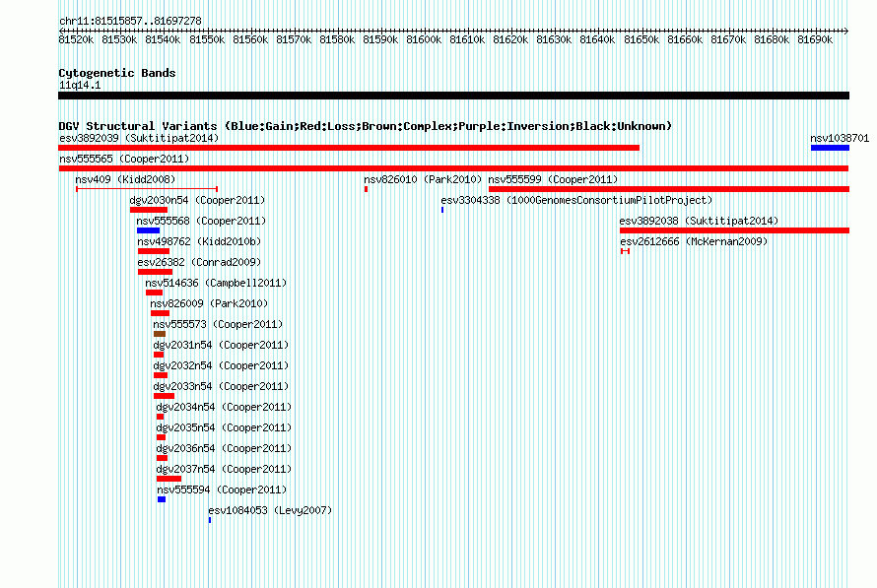Image resolution: width=877 pixels, height=588 pixels.
Task: Click the tiny blue esv3304338 marker
Action: point(442,210)
